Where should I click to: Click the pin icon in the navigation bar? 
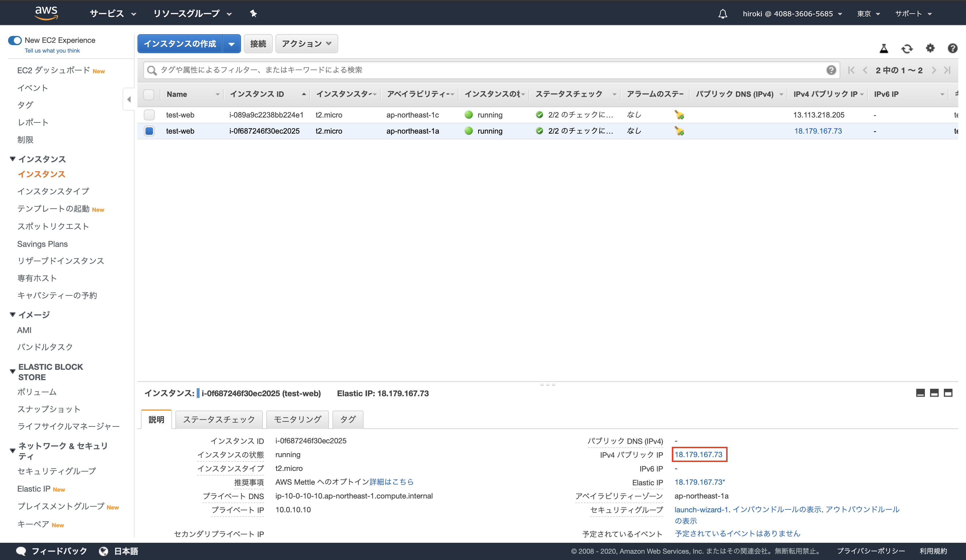pyautogui.click(x=253, y=14)
